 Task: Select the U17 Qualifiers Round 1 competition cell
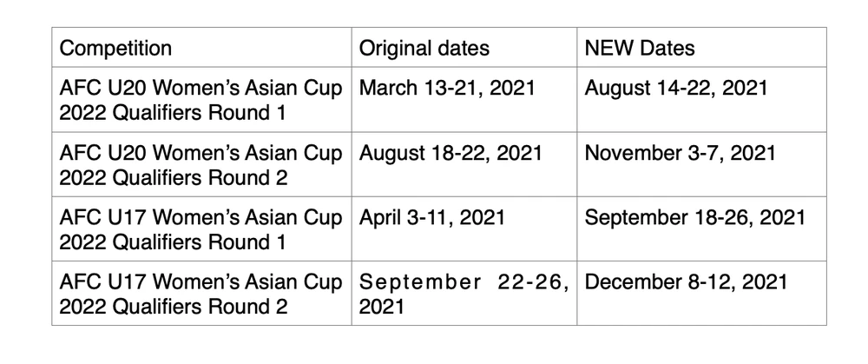(x=201, y=228)
